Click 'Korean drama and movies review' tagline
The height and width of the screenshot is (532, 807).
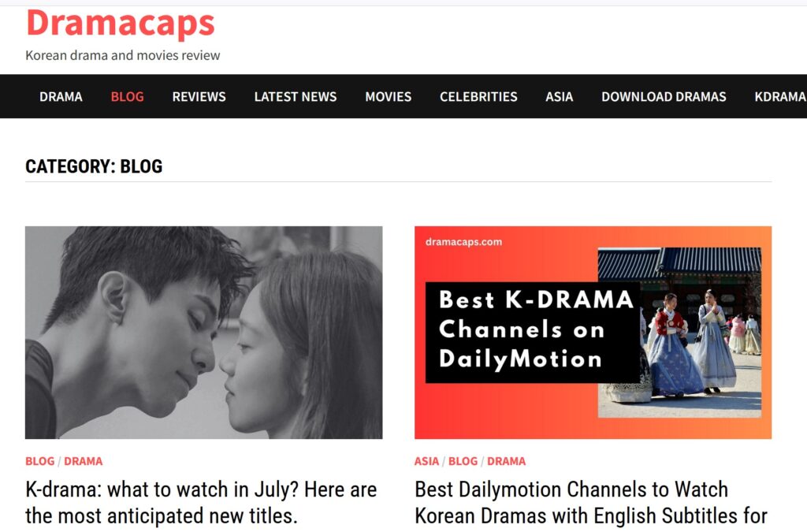(122, 55)
